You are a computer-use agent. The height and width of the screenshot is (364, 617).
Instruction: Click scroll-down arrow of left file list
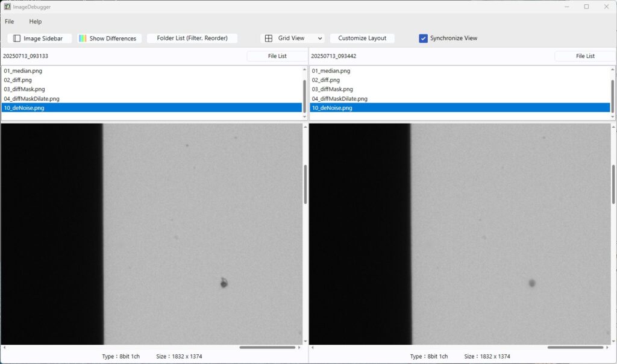click(305, 117)
